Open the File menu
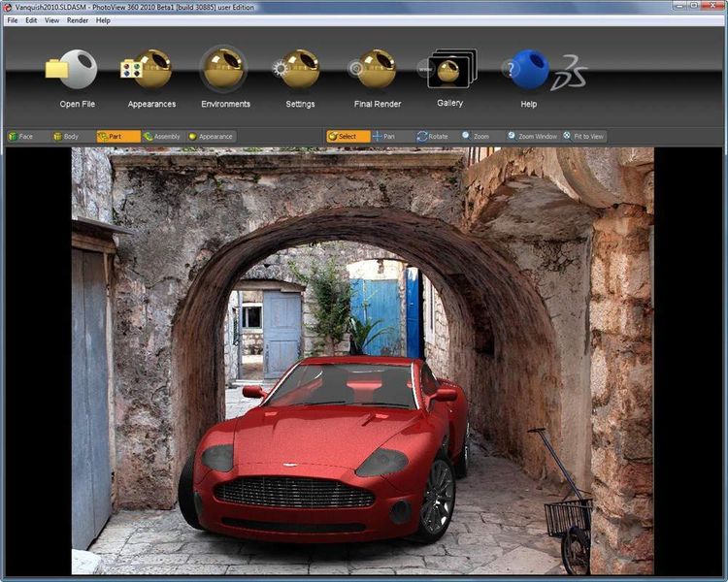This screenshot has width=728, height=582. pos(13,20)
